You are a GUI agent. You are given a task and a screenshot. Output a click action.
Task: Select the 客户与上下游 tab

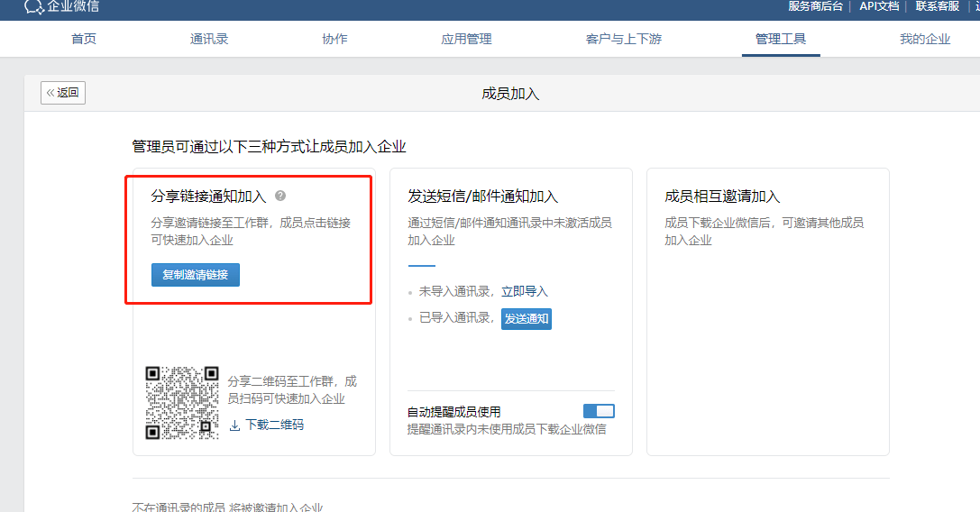pos(624,39)
